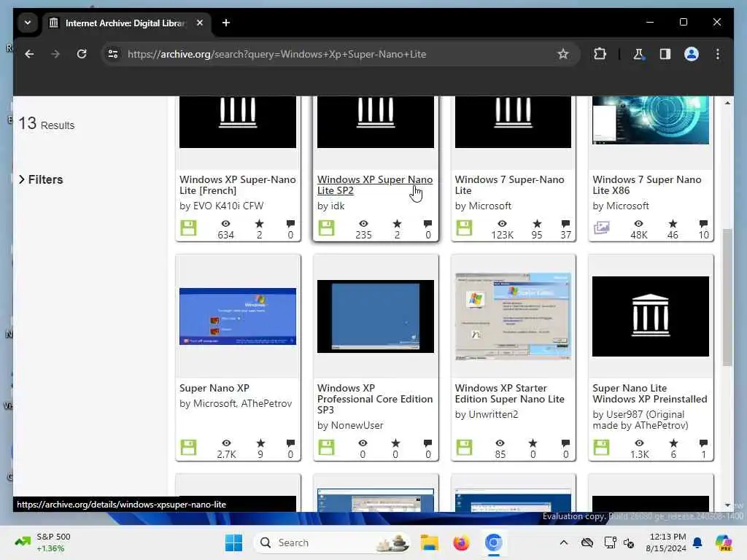
Task: Click Super Nano Lite Preinstalled archive logo thumbnail
Action: (x=650, y=316)
